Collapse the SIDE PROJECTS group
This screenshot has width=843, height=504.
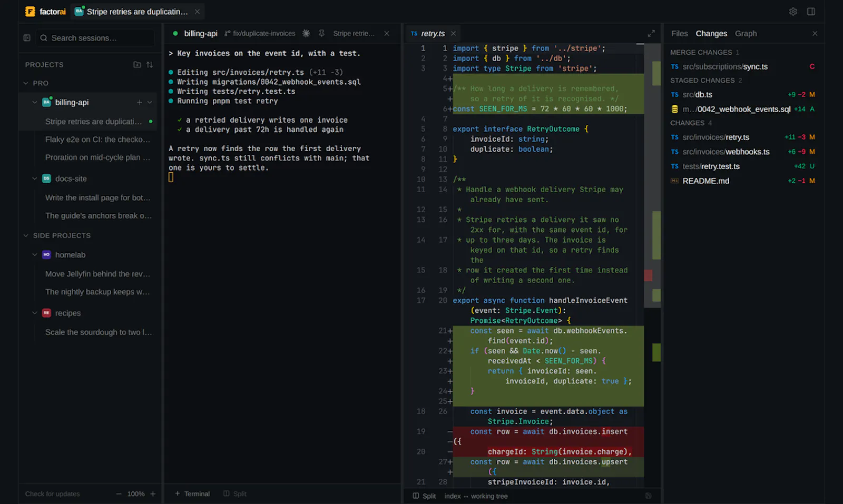tap(26, 235)
